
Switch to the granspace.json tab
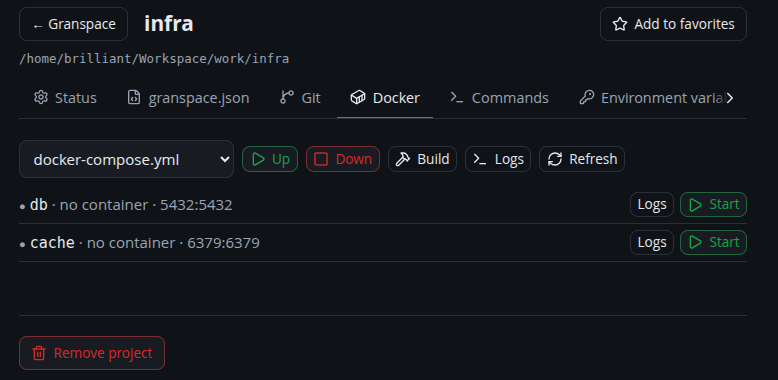188,98
